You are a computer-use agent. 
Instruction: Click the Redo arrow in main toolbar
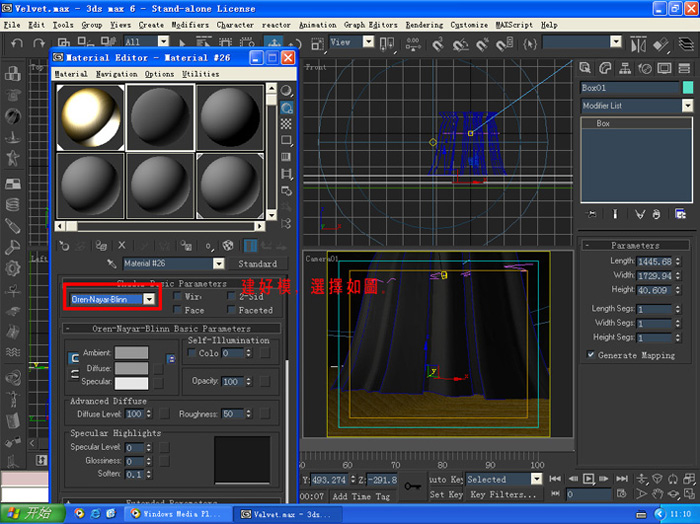tap(39, 43)
